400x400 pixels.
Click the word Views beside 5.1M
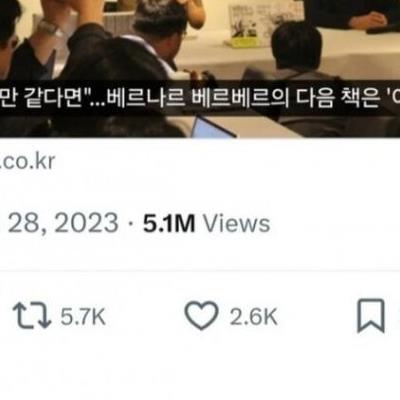coord(237,223)
